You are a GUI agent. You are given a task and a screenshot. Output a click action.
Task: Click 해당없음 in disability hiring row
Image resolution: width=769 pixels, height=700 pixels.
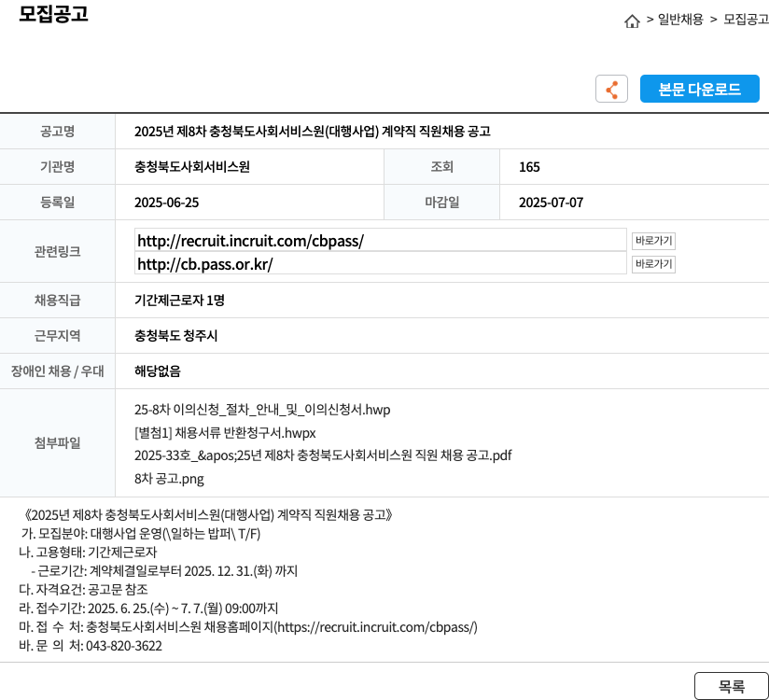click(x=158, y=371)
